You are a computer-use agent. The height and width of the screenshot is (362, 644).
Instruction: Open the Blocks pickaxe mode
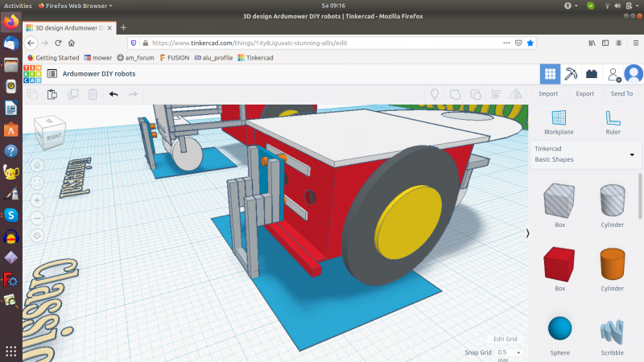coord(571,74)
